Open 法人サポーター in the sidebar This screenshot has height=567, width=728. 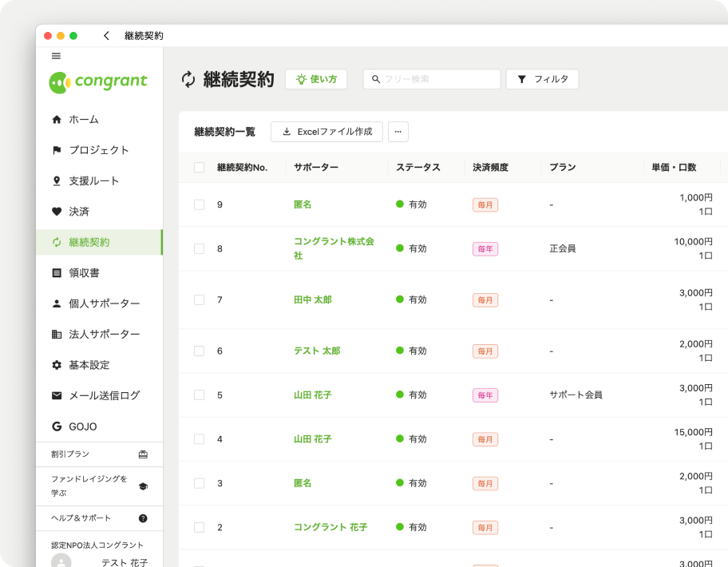(x=99, y=334)
